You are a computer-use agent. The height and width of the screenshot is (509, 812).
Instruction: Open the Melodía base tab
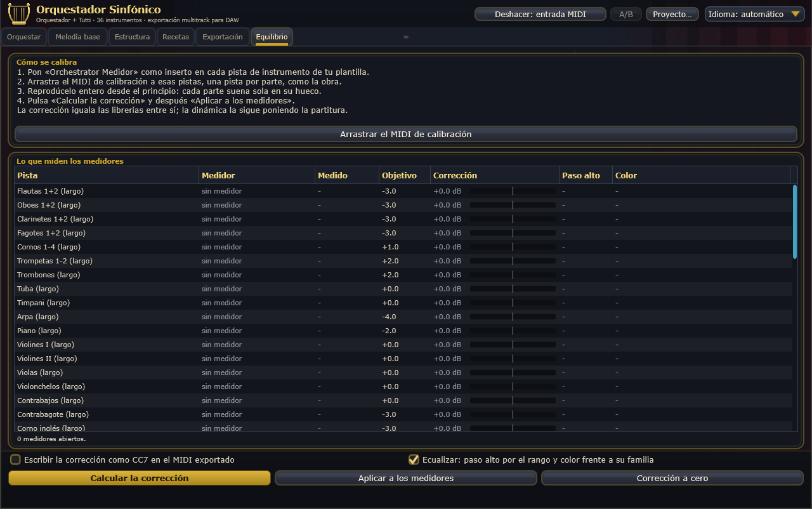pos(77,37)
